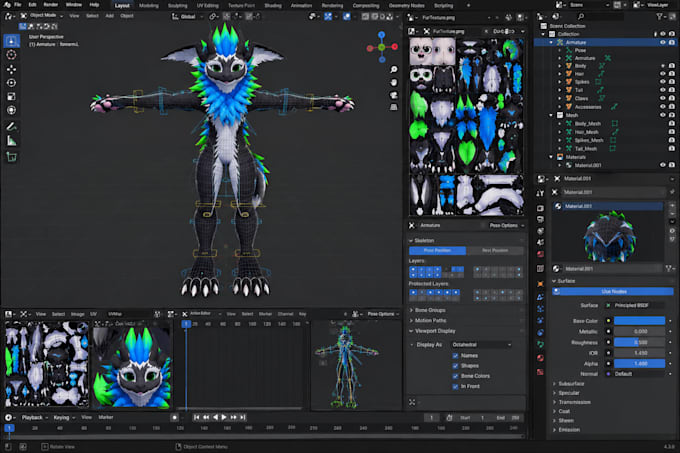
Task: Open the Output properties tab icon
Action: [540, 219]
